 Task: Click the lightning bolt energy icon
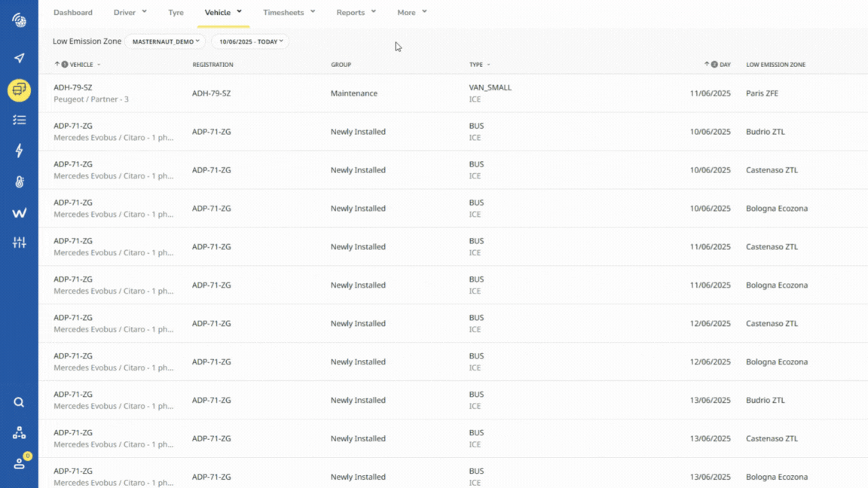pos(19,151)
